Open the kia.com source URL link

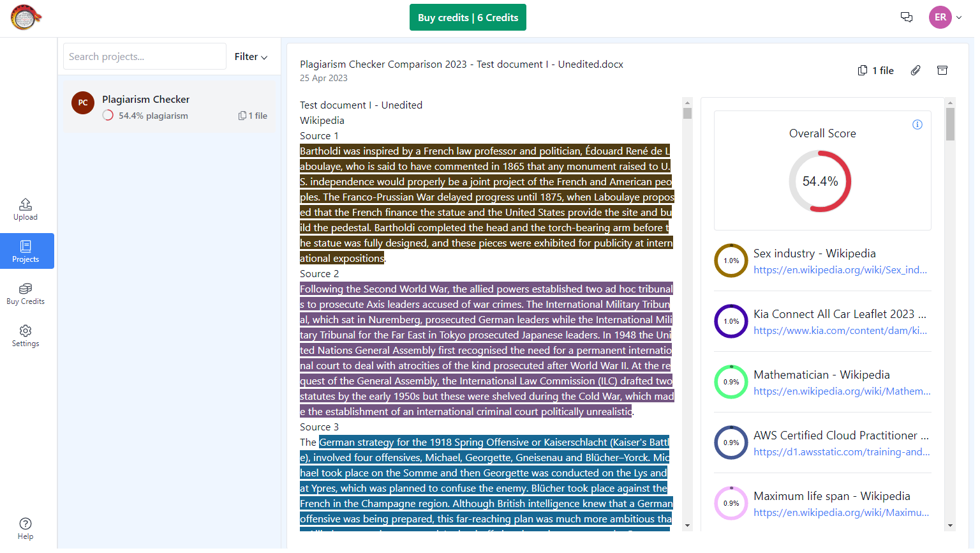(x=840, y=331)
